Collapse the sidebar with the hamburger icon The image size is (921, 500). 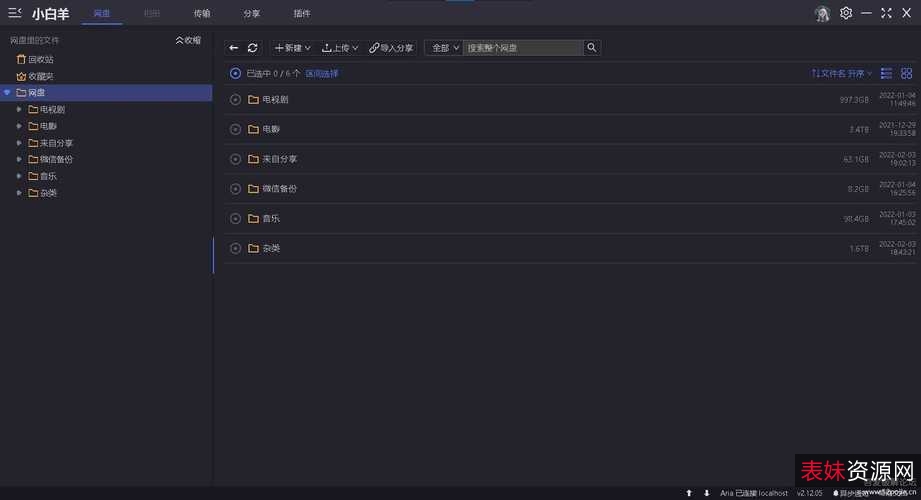click(x=15, y=13)
